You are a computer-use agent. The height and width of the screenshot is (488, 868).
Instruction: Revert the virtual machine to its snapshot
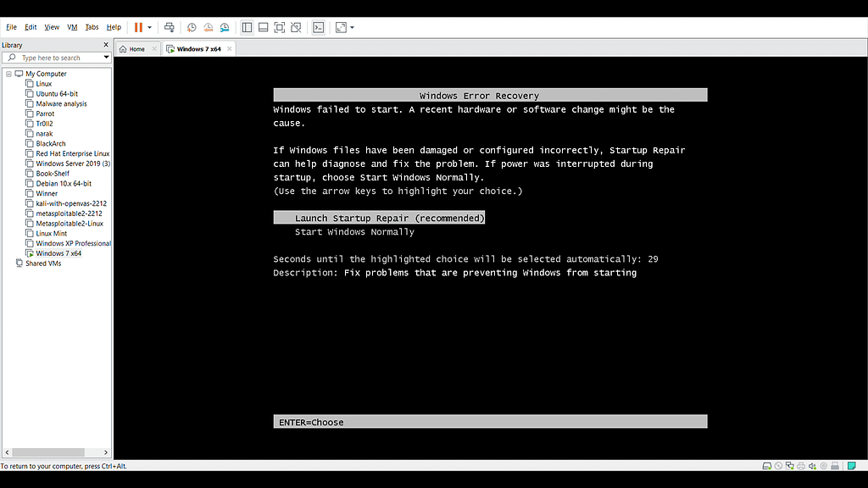[x=209, y=27]
